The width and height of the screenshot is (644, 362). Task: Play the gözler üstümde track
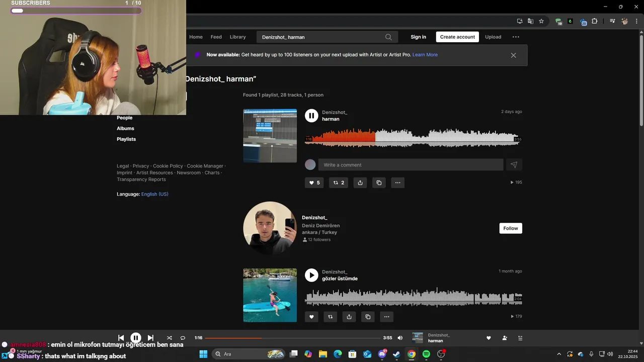(x=311, y=275)
